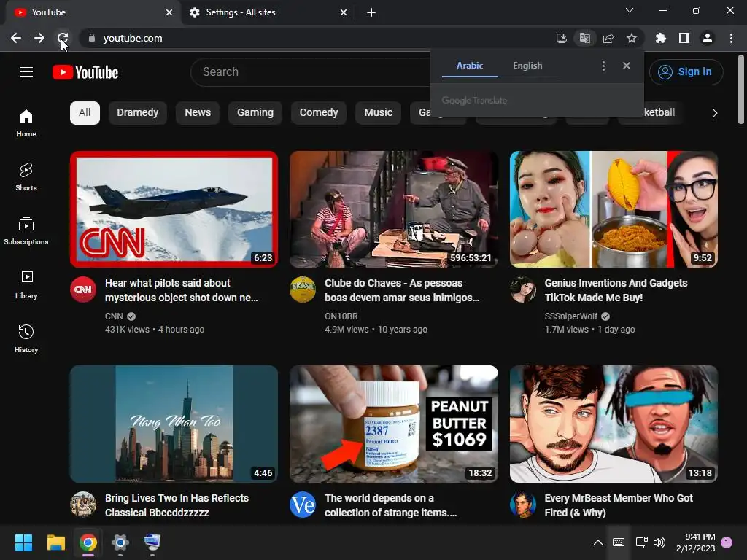
Task: Select the Gaming filter chip
Action: pos(255,113)
